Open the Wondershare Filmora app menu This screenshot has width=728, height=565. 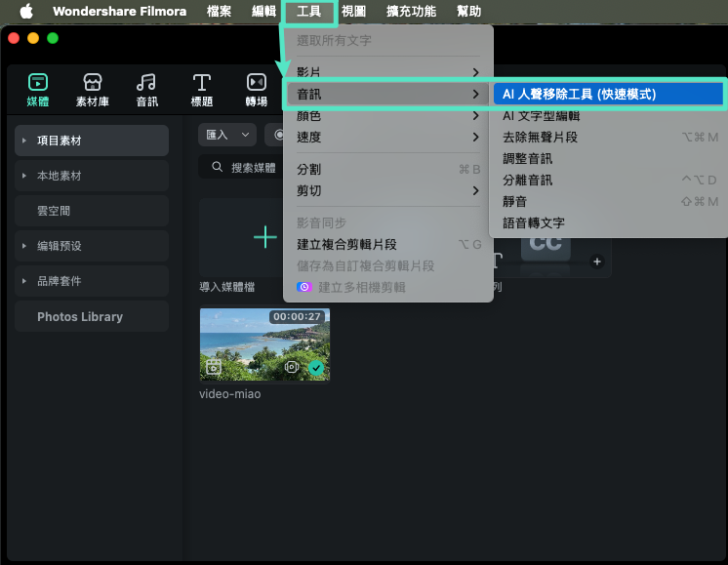[119, 11]
